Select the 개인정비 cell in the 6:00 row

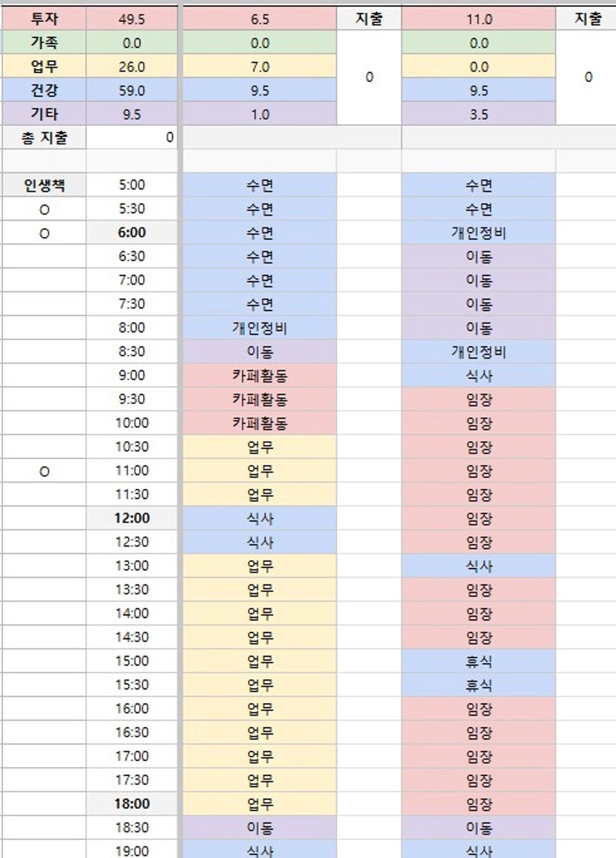pos(478,233)
